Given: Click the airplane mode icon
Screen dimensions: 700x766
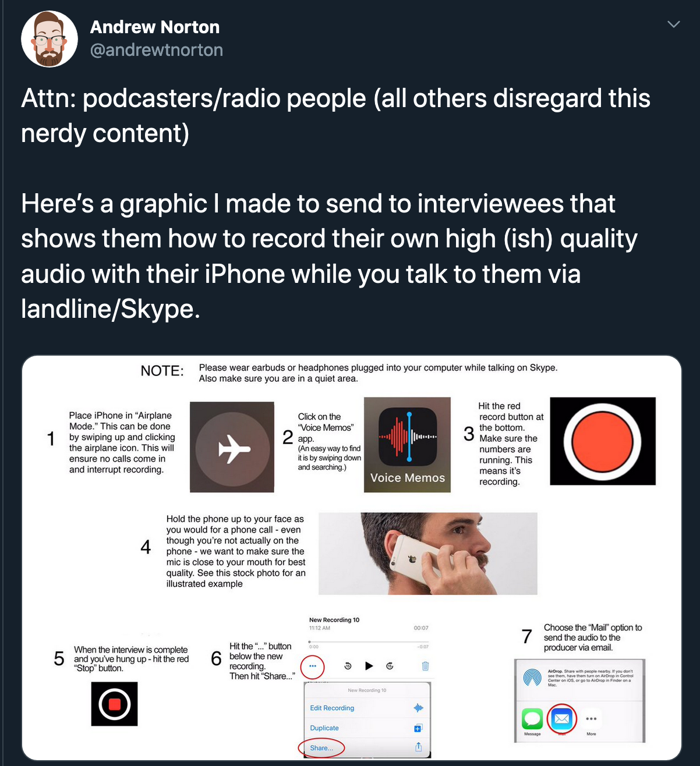Looking at the screenshot, I should point(232,447).
